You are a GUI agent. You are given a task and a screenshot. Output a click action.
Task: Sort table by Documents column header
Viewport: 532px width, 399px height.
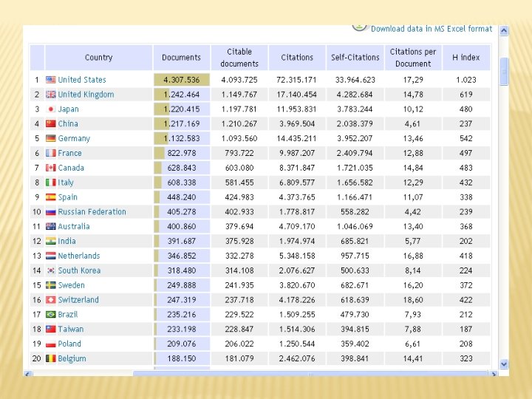(x=182, y=58)
